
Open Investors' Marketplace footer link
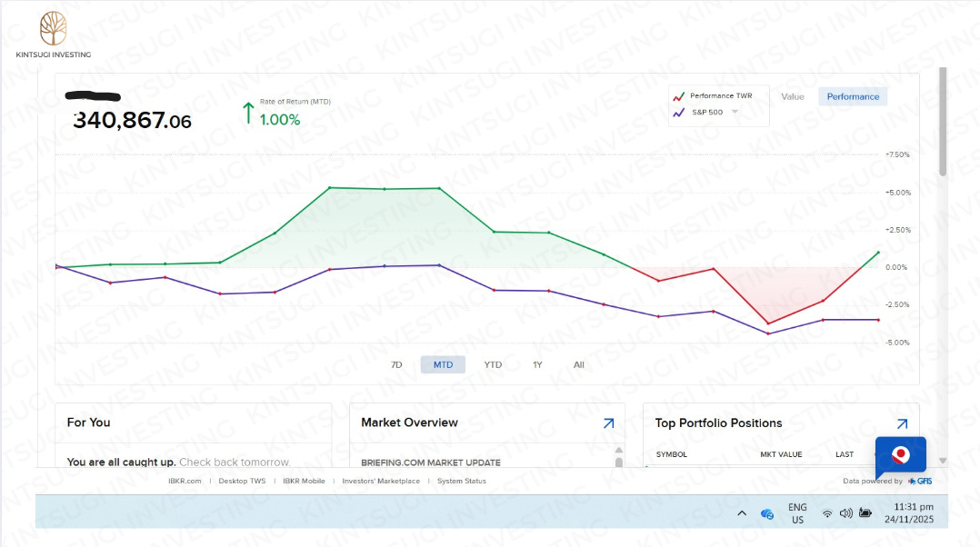pos(381,481)
